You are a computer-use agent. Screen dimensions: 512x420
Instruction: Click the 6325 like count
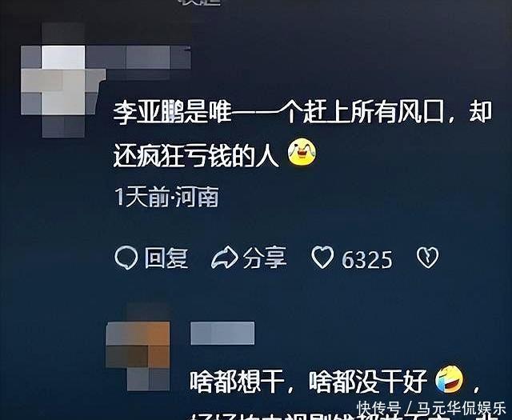366,260
